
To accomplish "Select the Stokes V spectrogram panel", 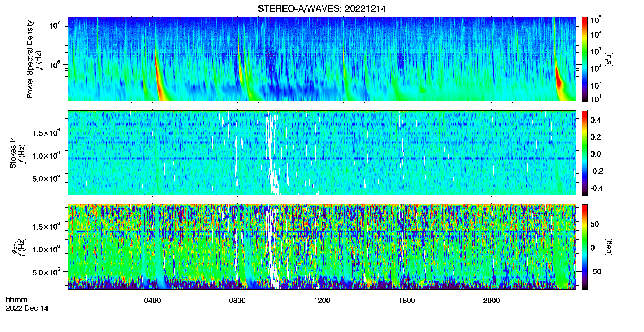I will click(x=322, y=153).
